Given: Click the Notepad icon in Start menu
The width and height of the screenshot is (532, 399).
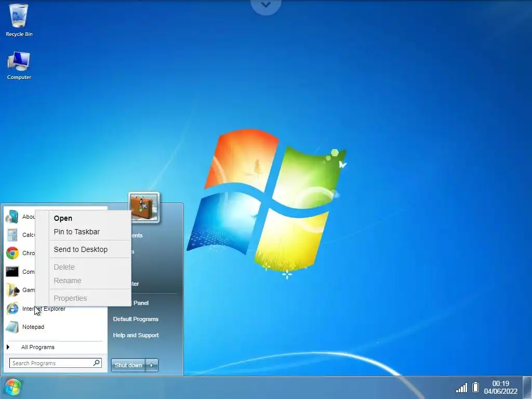Looking at the screenshot, I should [12, 327].
